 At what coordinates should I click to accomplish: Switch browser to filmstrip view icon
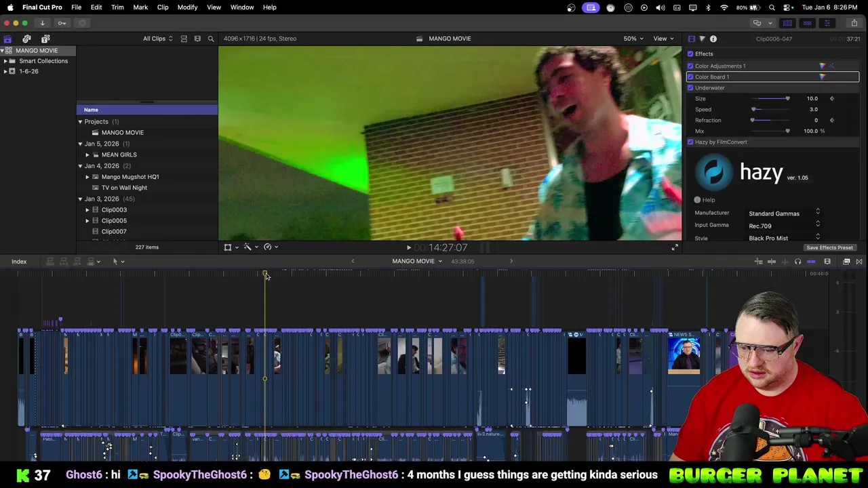tap(197, 39)
